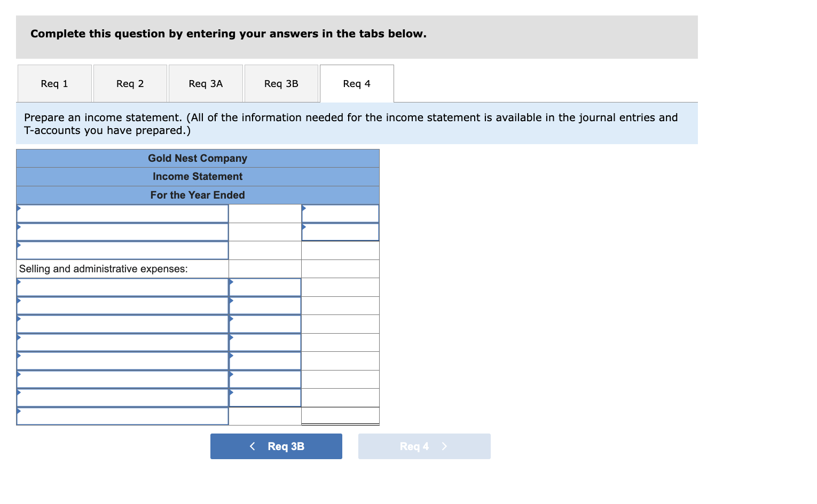Image resolution: width=817 pixels, height=504 pixels.
Task: Open the last row account dropdown
Action: click(x=122, y=415)
